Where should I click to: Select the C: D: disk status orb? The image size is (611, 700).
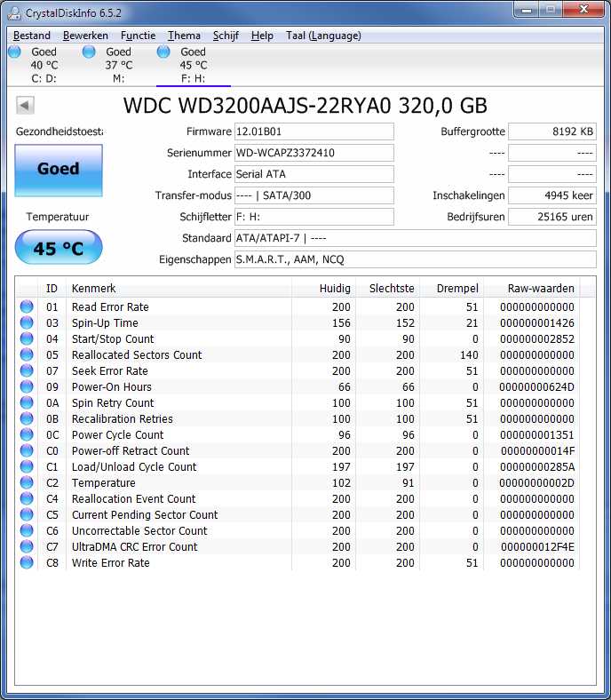[15, 52]
